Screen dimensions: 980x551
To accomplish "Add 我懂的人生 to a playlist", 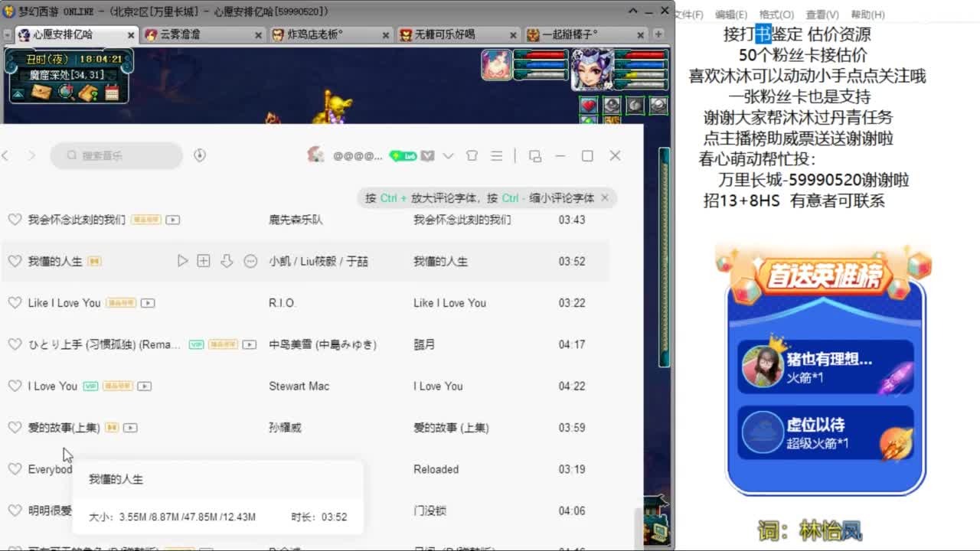I will coord(204,261).
